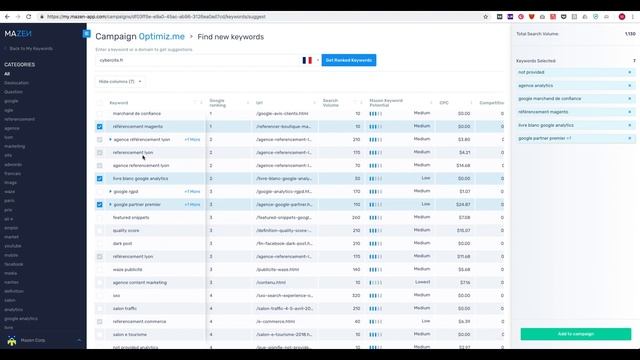Click the 'dark post' keyword text
Image resolution: width=640 pixels, height=360 pixels.
click(122, 244)
